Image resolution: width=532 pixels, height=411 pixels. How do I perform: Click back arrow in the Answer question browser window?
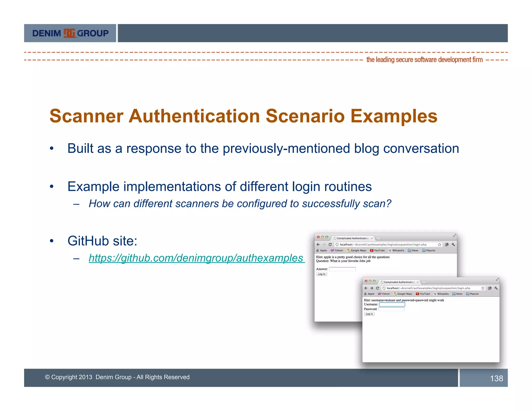pos(318,244)
